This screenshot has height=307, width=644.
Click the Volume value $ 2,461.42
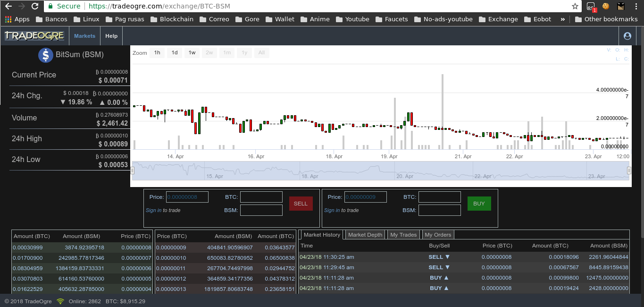(x=112, y=123)
